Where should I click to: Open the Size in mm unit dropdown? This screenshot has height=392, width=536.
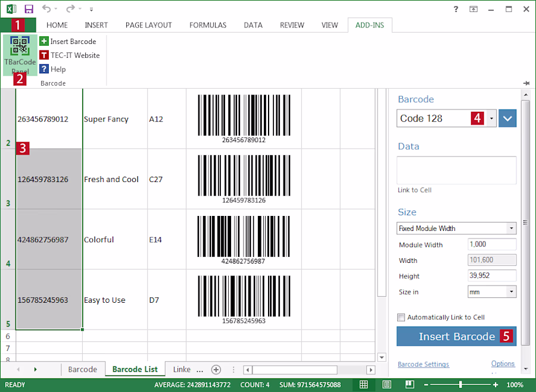(511, 291)
